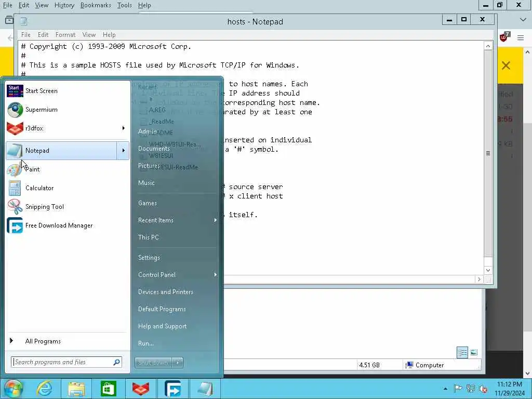Open Internet Explorer from taskbar
Viewport: 532px width, 399px height.
click(x=45, y=389)
